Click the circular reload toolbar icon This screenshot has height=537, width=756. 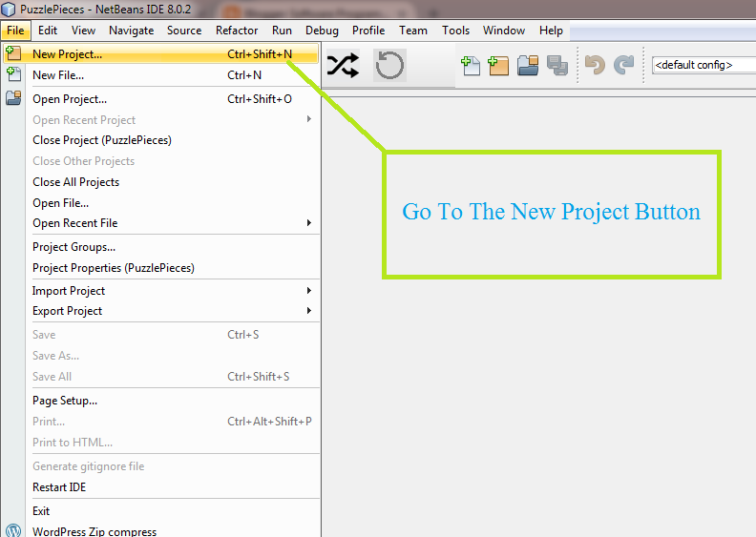click(x=389, y=65)
